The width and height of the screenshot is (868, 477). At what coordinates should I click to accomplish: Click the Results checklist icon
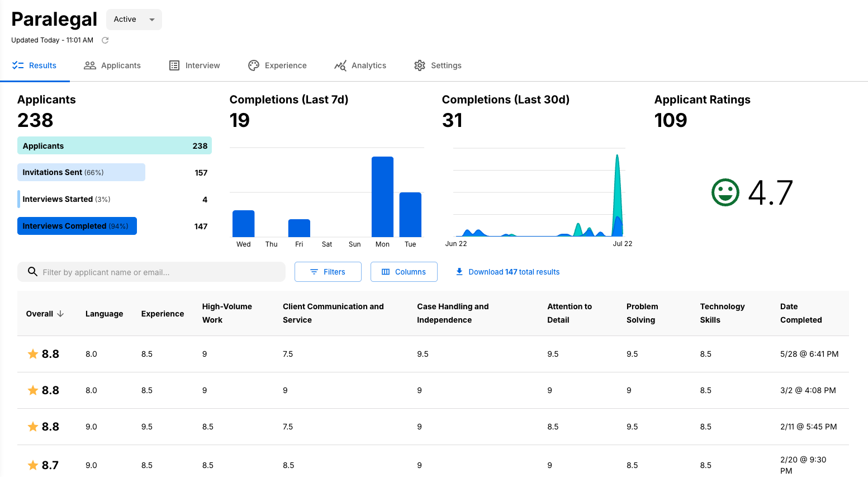coord(18,65)
